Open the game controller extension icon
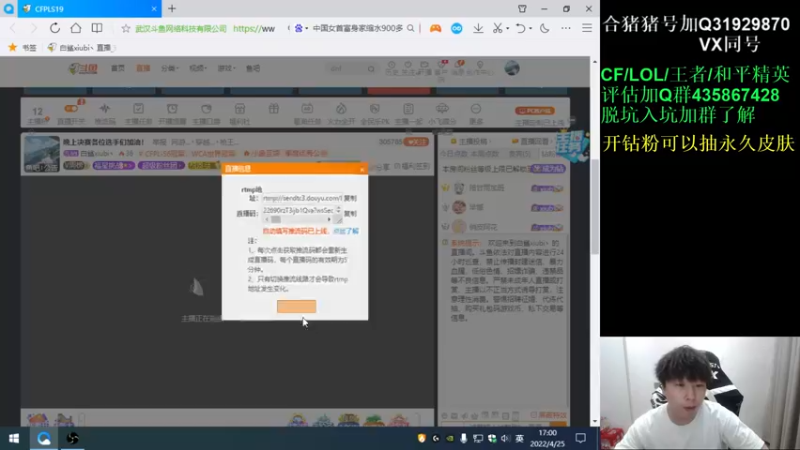This screenshot has height=450, width=800. coord(435,29)
